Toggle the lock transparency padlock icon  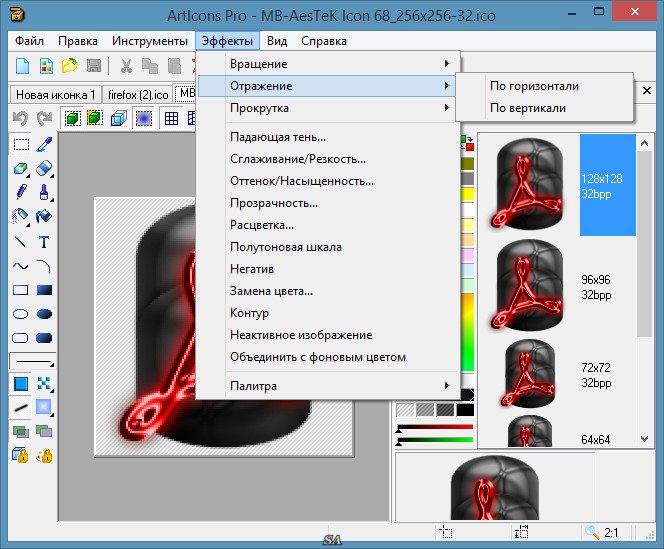tap(21, 455)
